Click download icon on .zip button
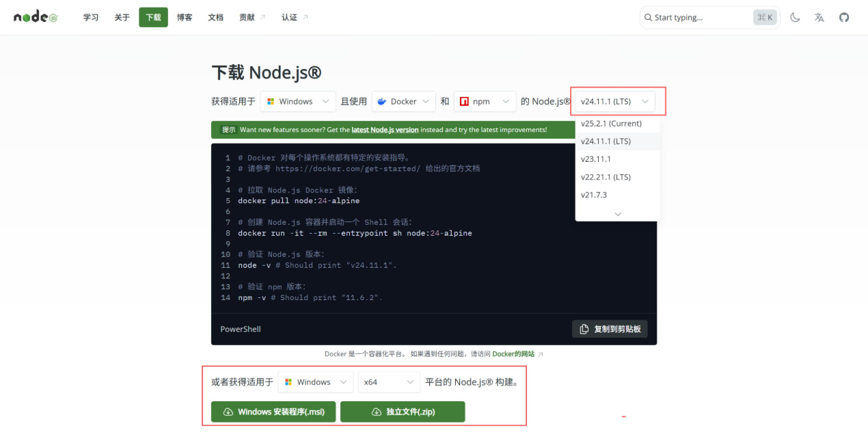868x436 pixels. [x=377, y=412]
